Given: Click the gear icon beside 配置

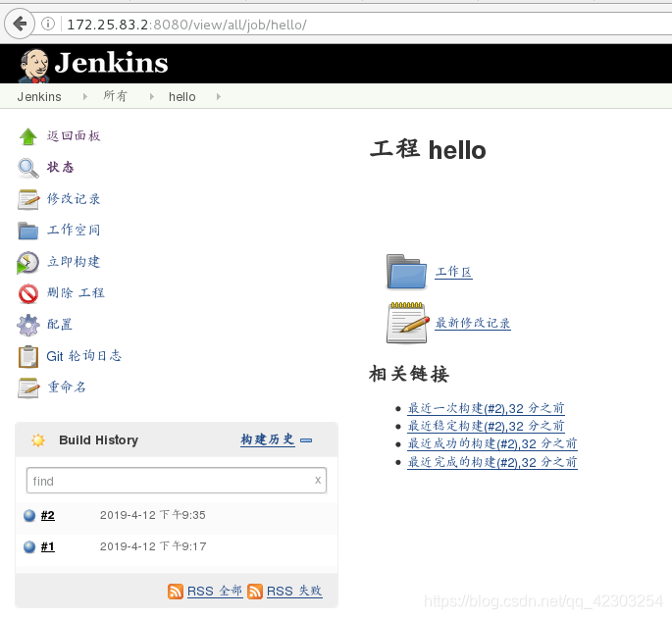Looking at the screenshot, I should 28,325.
